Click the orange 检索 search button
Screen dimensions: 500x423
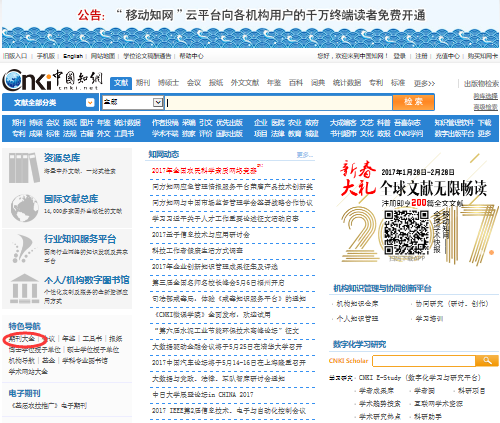[413, 102]
